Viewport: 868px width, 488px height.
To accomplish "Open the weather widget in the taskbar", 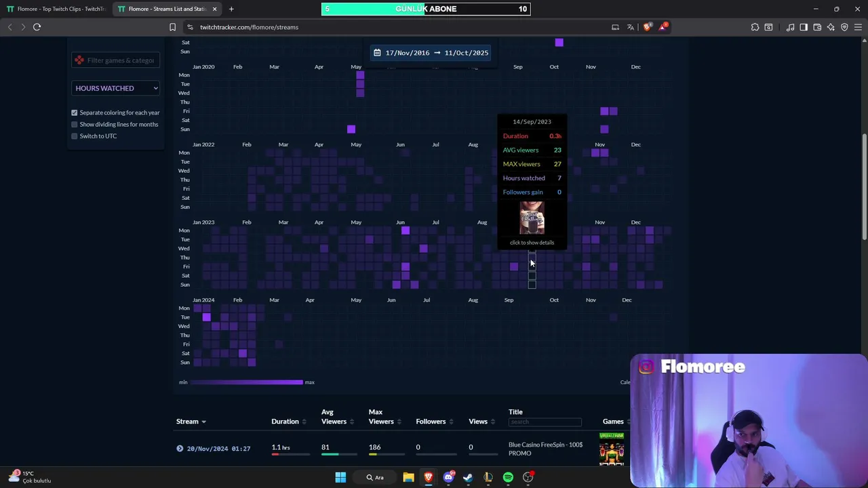I will 29,477.
